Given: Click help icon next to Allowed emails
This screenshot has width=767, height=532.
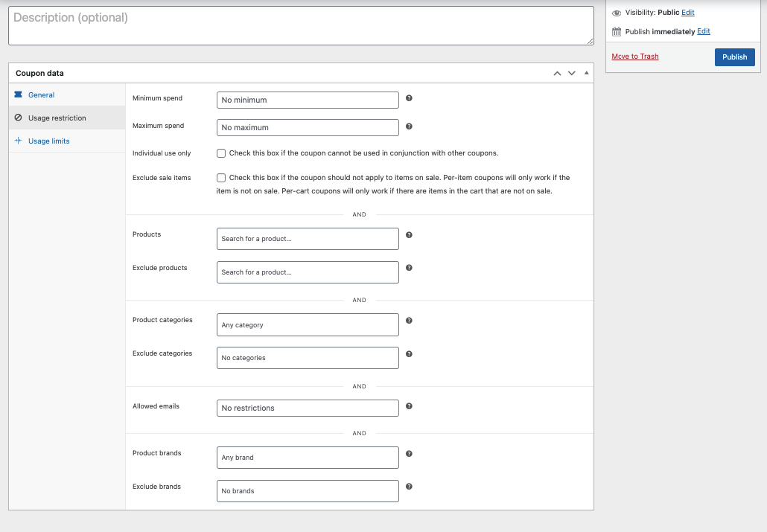Looking at the screenshot, I should tap(409, 406).
